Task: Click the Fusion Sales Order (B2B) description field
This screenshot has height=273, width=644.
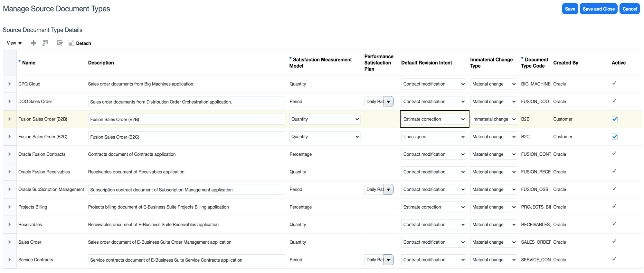Action: 186,119
